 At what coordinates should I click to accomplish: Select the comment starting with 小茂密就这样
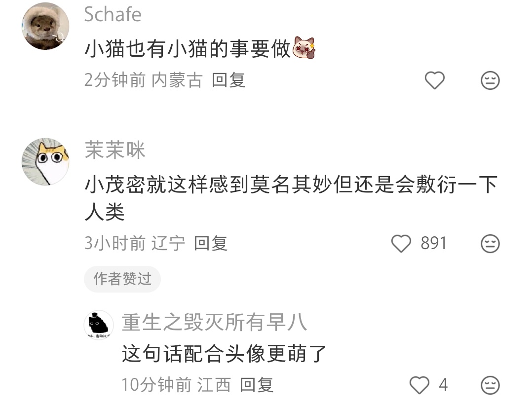[x=291, y=198]
